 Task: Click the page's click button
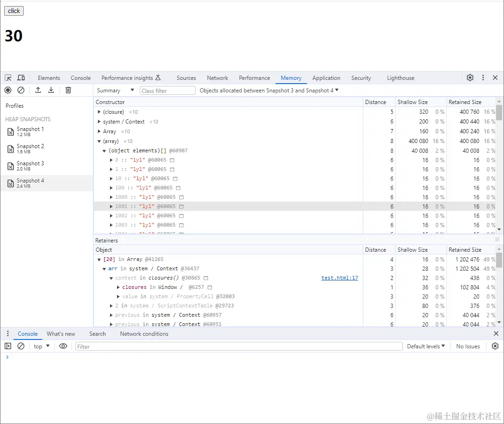click(14, 11)
